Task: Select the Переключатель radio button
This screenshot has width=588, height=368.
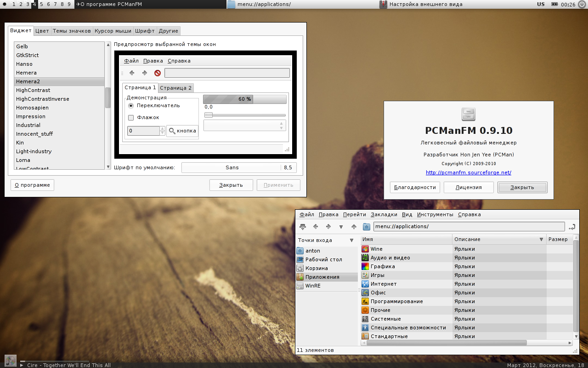Action: coord(131,105)
